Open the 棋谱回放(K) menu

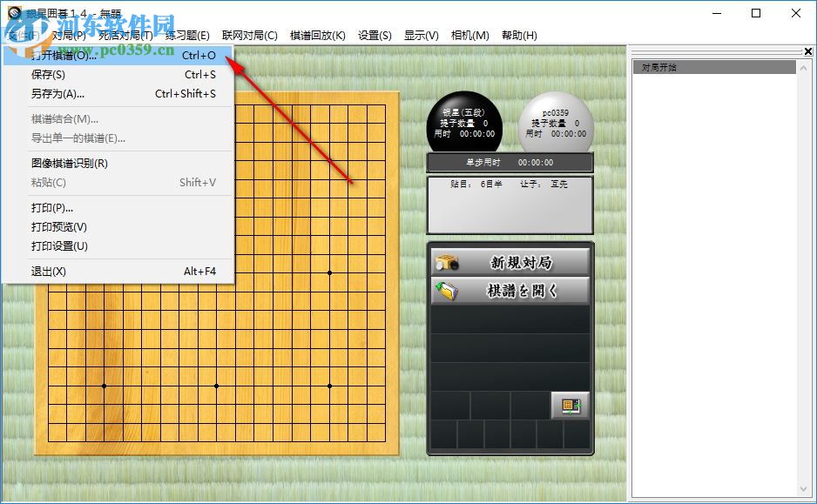(315, 35)
